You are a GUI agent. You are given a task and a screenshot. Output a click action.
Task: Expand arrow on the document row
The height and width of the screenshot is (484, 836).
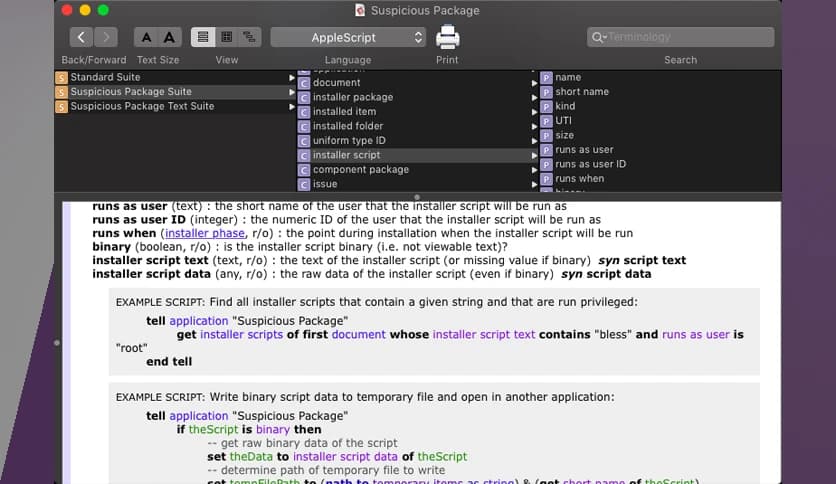point(534,83)
